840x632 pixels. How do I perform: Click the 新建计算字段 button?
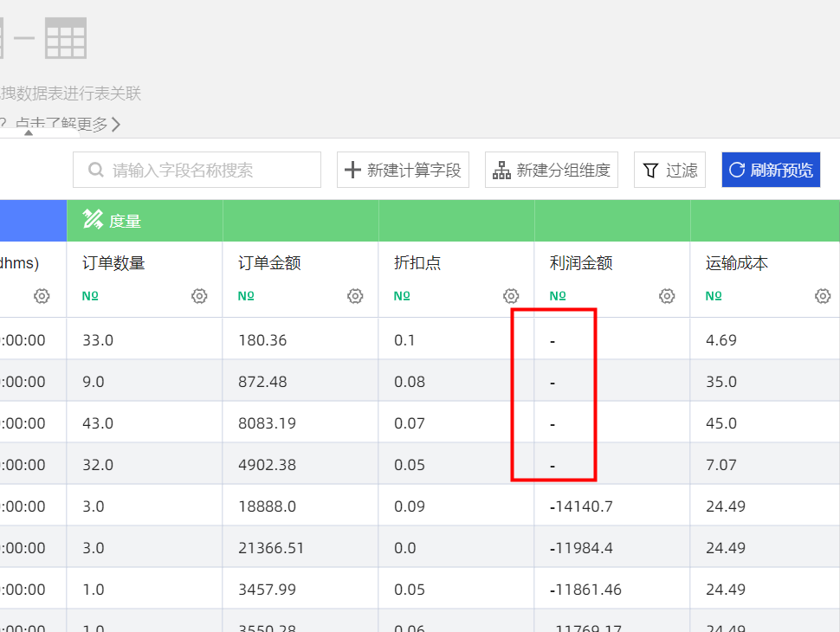pos(403,170)
